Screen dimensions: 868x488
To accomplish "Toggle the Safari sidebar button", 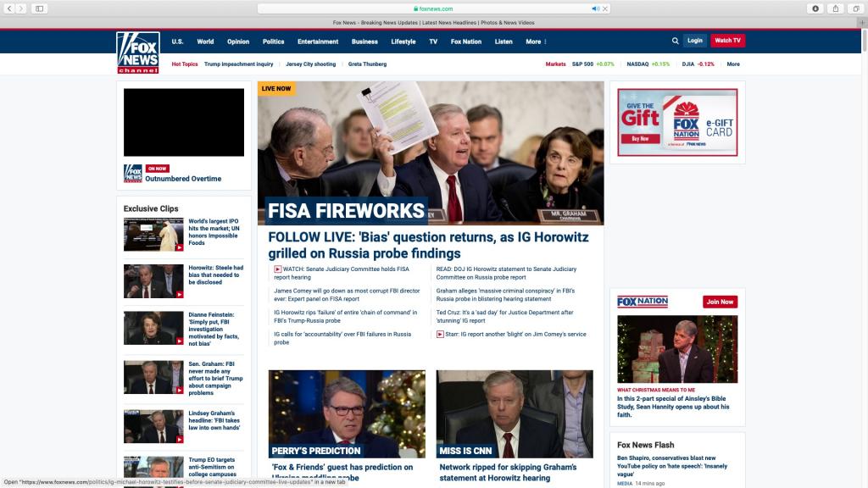I will pos(39,8).
